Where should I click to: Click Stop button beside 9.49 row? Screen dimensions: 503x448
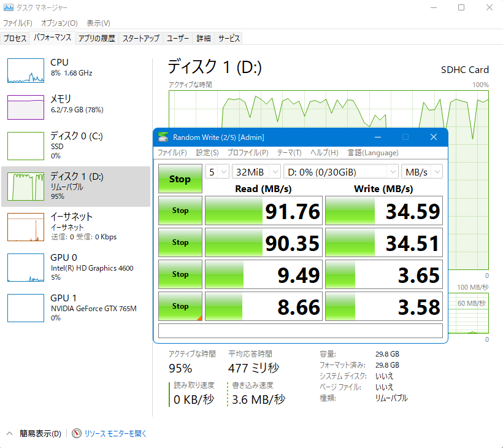pyautogui.click(x=180, y=274)
